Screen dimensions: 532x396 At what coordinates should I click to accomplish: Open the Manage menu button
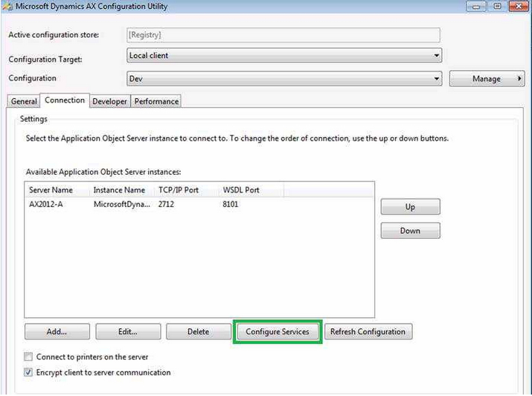click(490, 79)
